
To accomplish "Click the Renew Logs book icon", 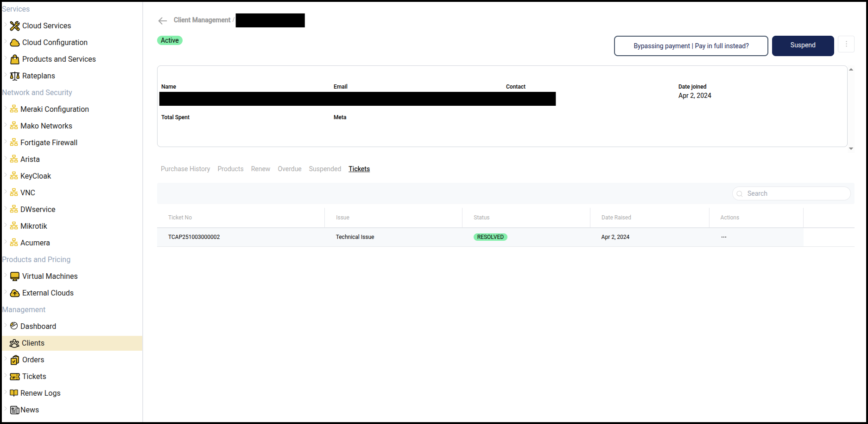I will 14,393.
